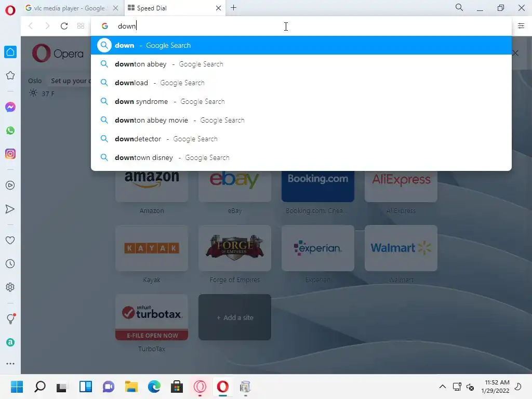Show hidden system tray icons
532x399 pixels.
coord(443,387)
